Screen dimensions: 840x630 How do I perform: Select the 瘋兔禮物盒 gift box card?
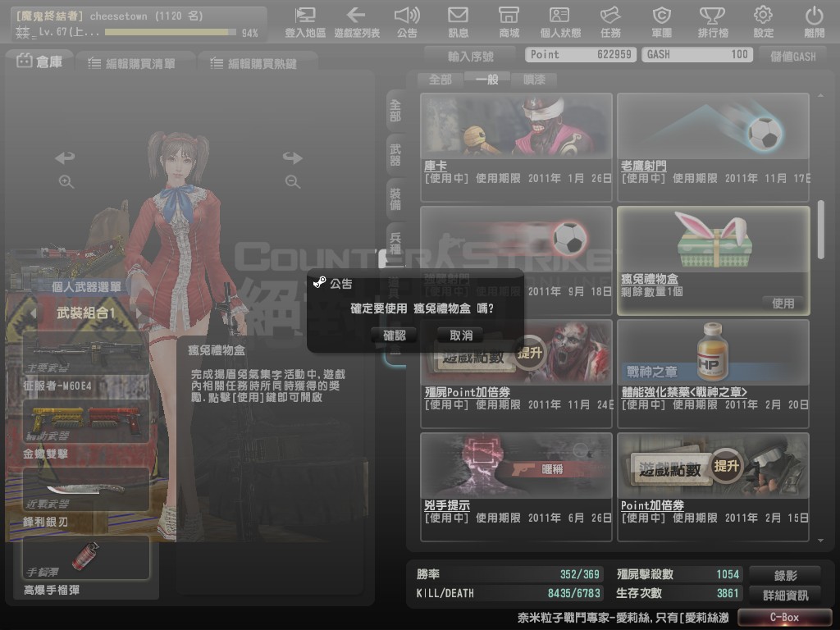(x=713, y=261)
